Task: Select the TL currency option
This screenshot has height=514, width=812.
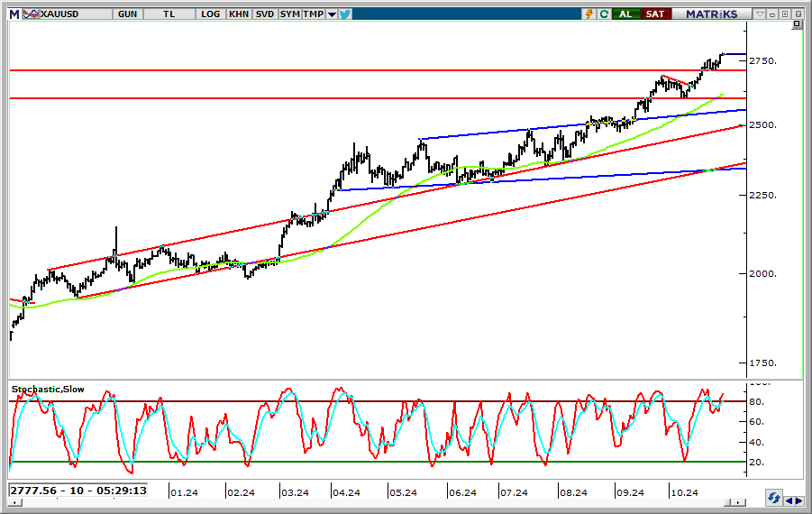Action: pos(169,14)
